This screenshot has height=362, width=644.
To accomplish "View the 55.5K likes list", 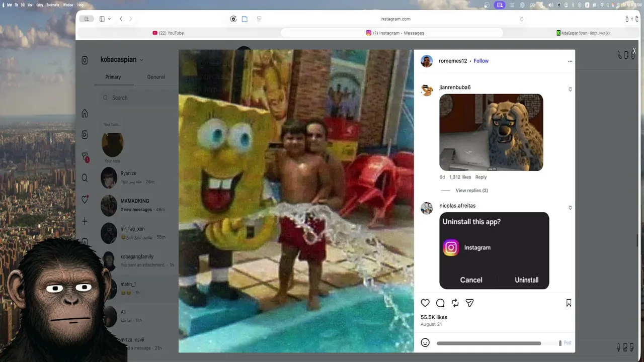I will tap(434, 317).
